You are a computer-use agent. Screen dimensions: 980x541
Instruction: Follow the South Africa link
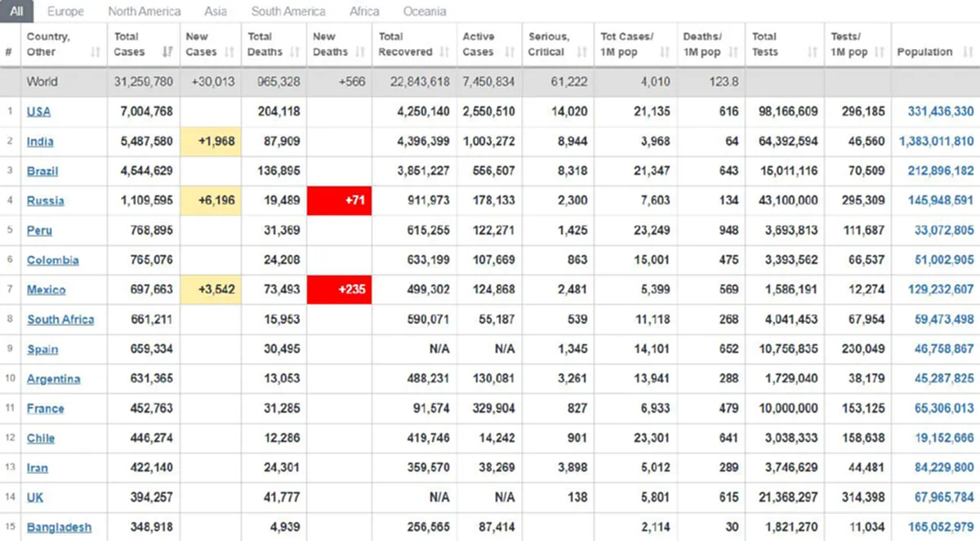[x=60, y=320]
